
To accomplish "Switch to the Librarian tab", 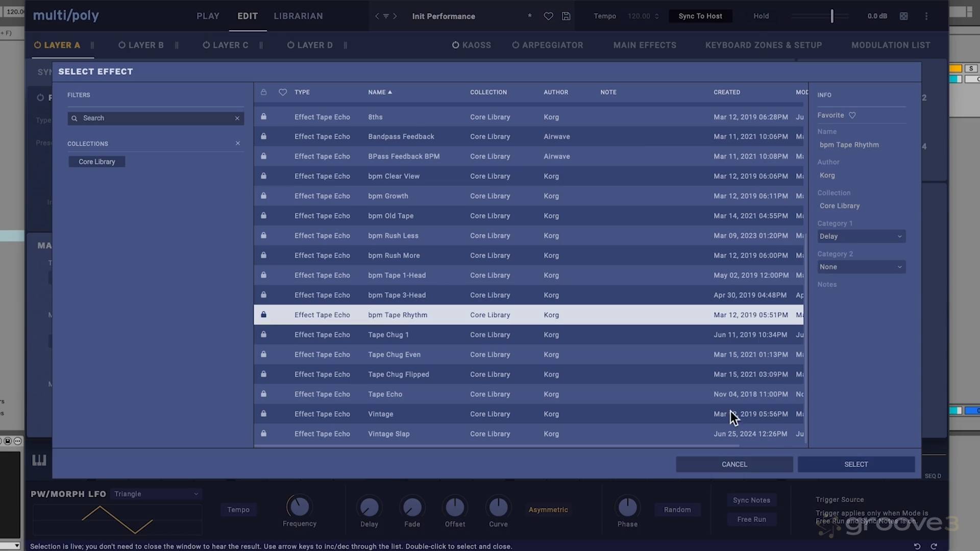I will 298,16.
